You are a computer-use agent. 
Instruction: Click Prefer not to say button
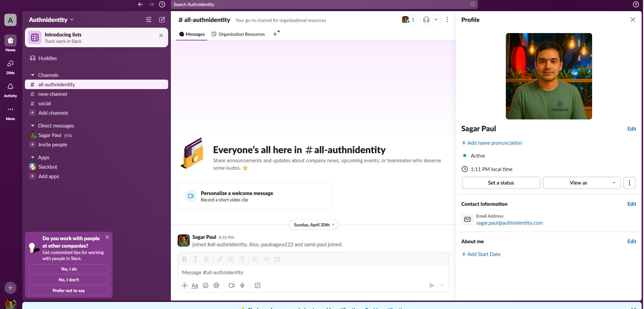coord(69,290)
